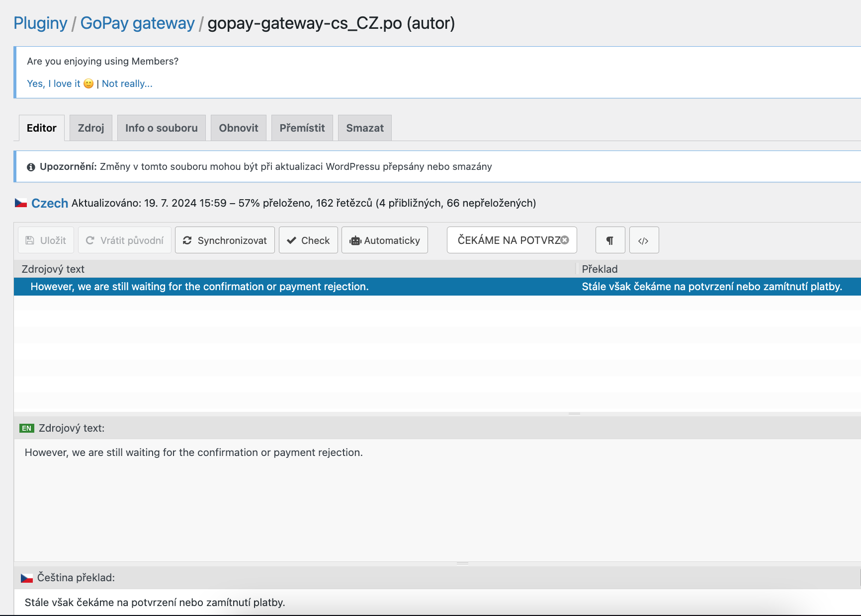
Task: Toggle invisible characters with the pilcrow button
Action: coord(610,240)
